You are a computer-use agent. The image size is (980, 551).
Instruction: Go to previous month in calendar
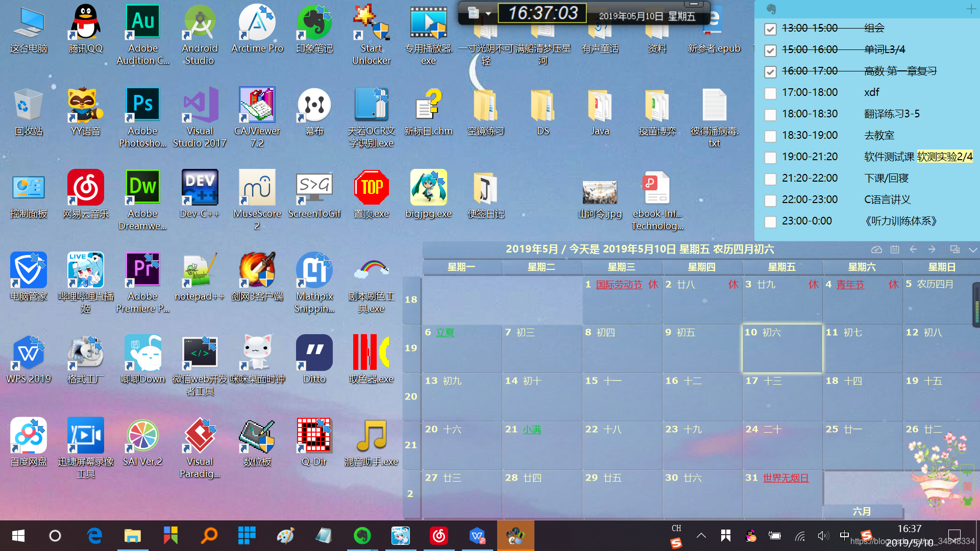pyautogui.click(x=913, y=249)
